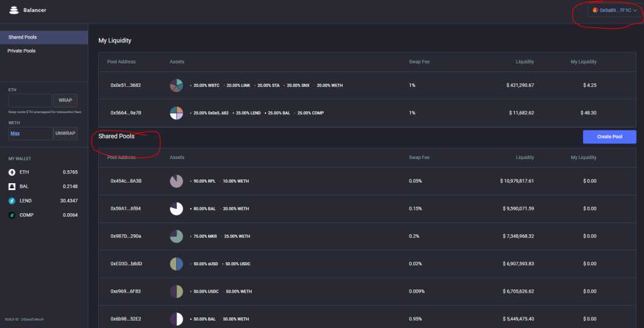Click the wallet avatar icon beside 0x9a89...7F1C
This screenshot has width=644, height=328.
[x=595, y=10]
